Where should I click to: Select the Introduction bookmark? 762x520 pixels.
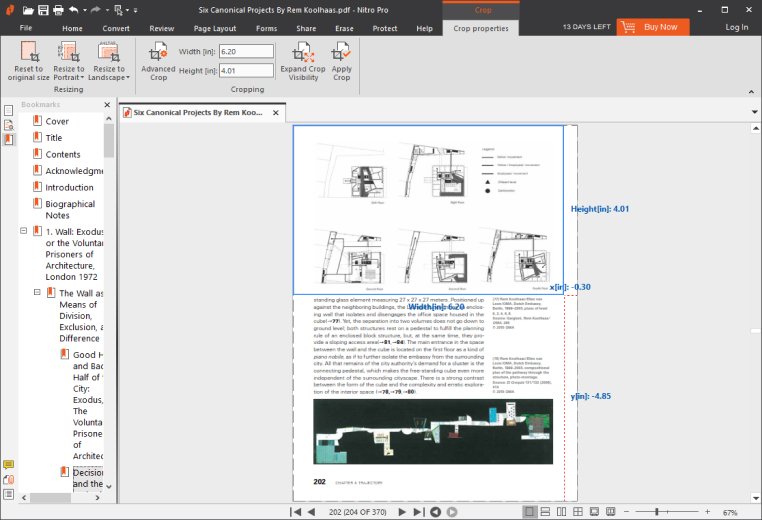pos(69,187)
